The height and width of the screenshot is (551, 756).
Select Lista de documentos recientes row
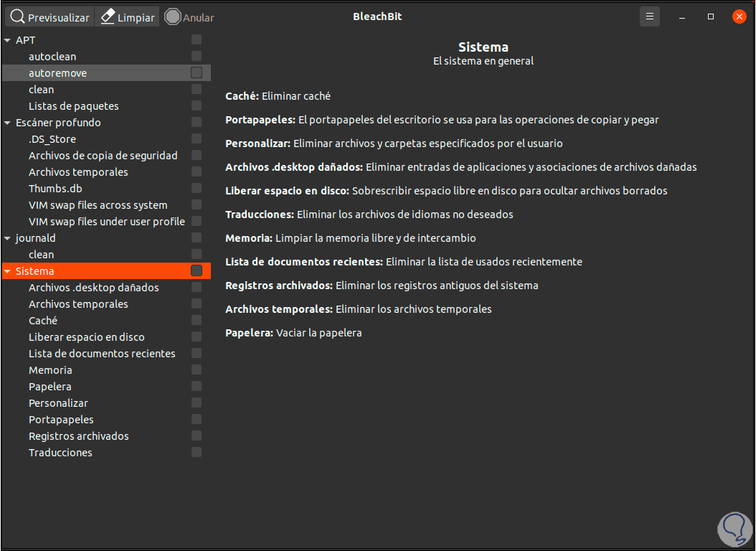point(107,354)
